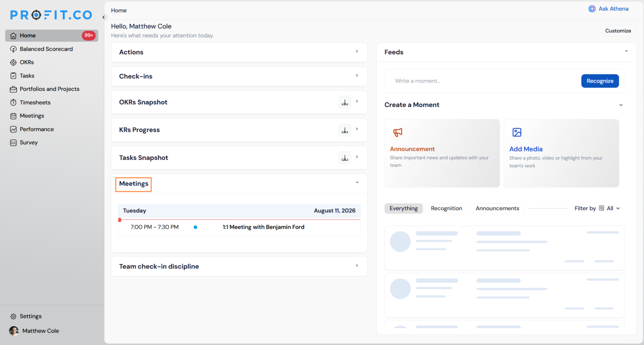Screen dimensions: 644x345
Task: Select the Everything feed tab
Action: pyautogui.click(x=403, y=208)
